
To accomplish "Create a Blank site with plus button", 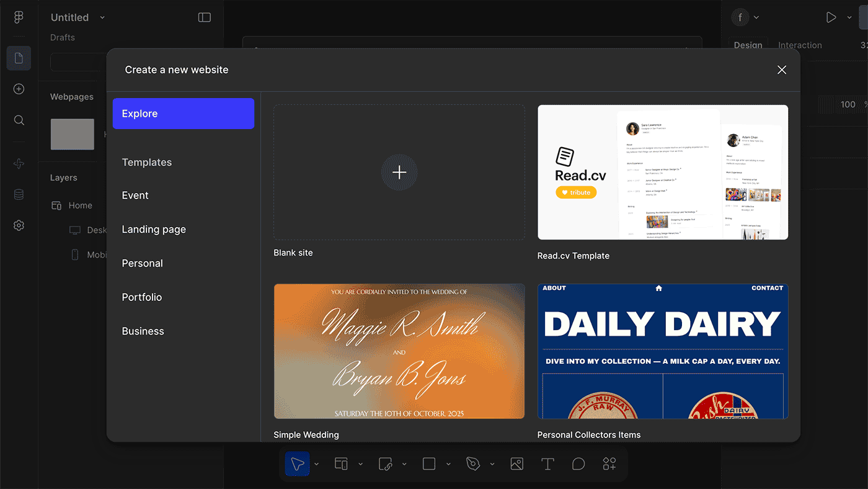I will pos(399,173).
